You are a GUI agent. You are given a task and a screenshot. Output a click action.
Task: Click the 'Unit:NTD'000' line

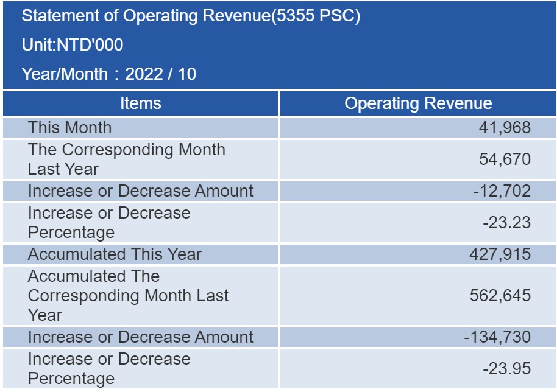73,45
